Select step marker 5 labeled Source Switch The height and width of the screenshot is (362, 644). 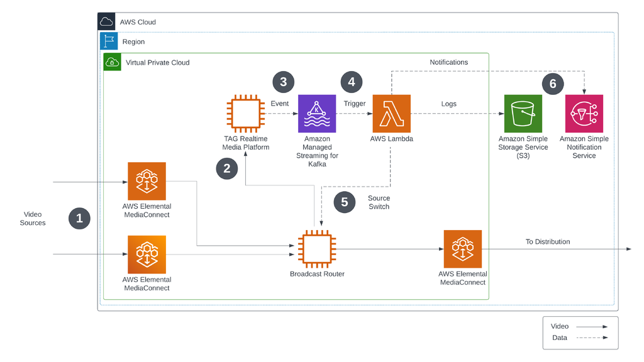click(x=344, y=202)
